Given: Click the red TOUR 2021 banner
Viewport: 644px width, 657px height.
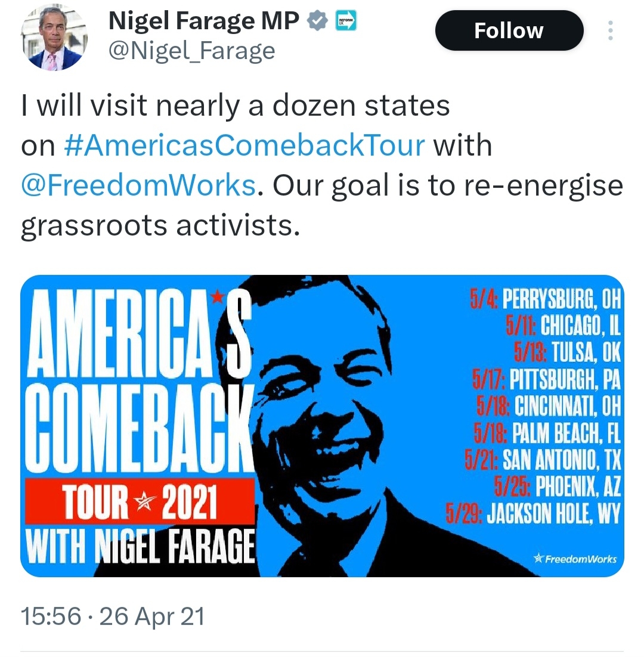Looking at the screenshot, I should coord(140,501).
